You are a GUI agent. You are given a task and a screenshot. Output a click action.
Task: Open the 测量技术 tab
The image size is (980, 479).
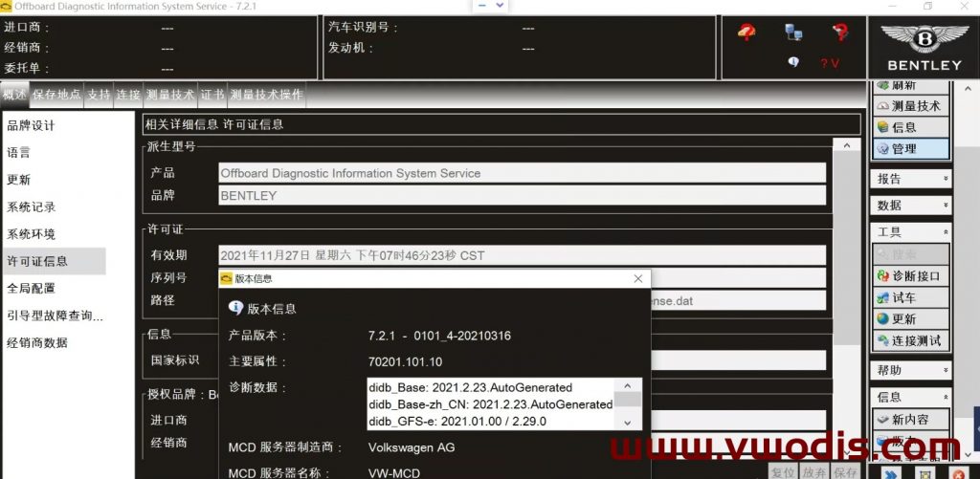170,95
